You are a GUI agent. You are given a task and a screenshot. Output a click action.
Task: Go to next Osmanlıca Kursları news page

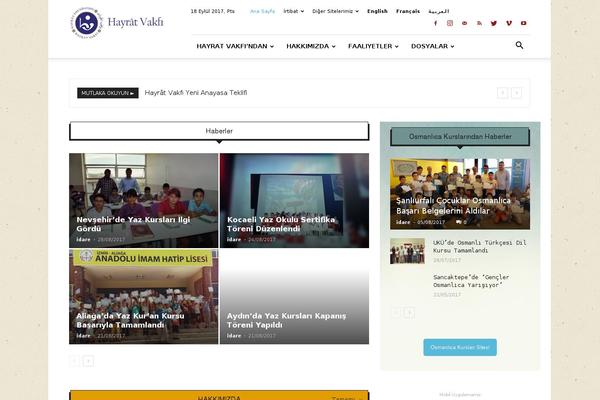pyautogui.click(x=409, y=313)
